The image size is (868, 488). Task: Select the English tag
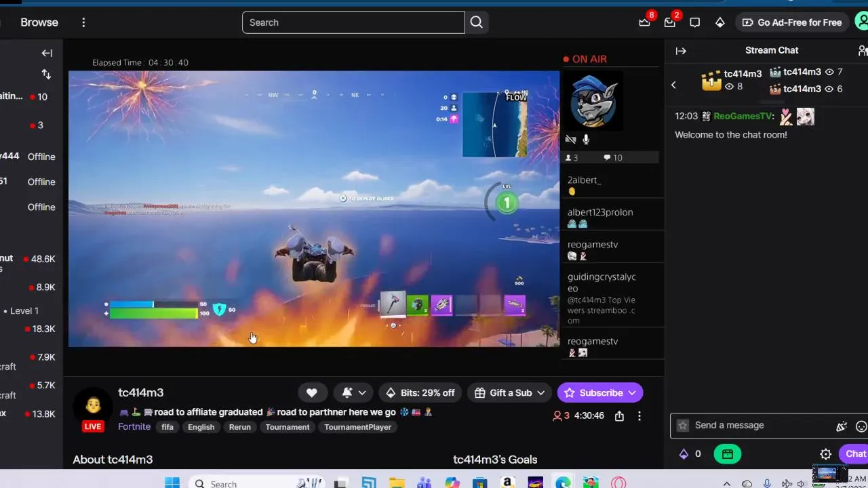(201, 427)
